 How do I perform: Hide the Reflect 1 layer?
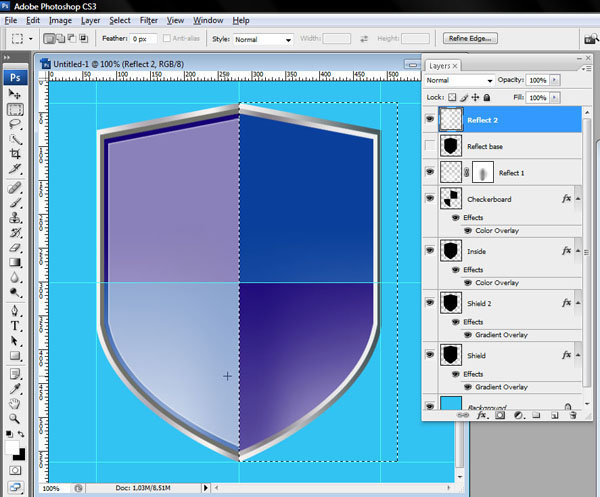430,172
